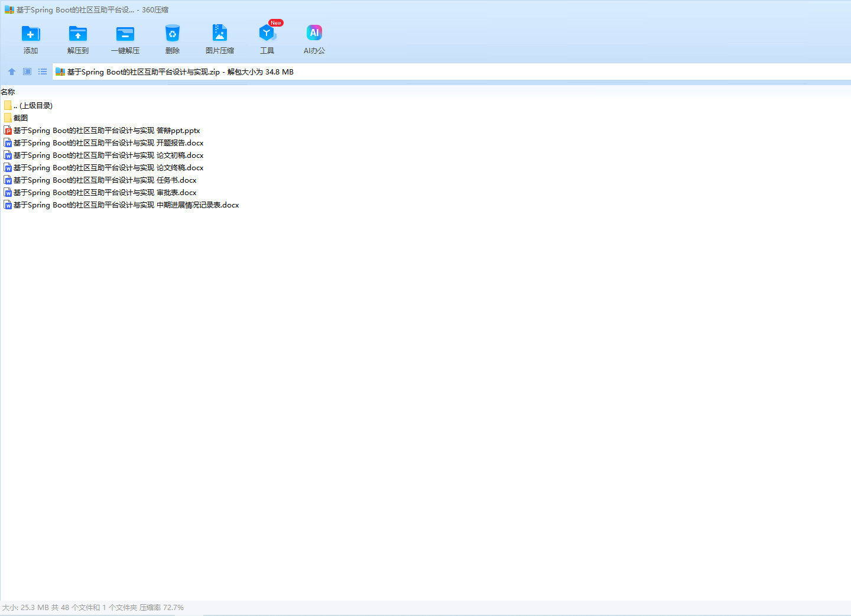Click the 360压缩 app icon in title bar
Image resolution: width=851 pixels, height=616 pixels.
click(9, 9)
